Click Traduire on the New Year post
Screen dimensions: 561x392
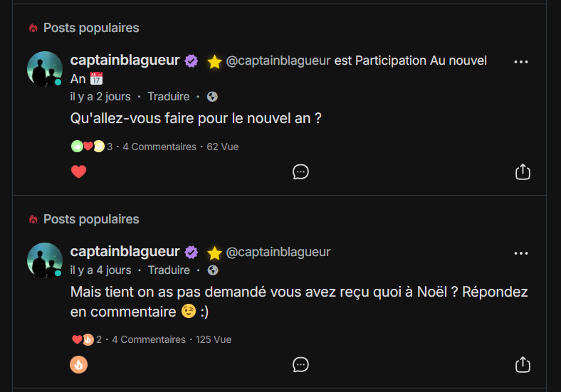point(169,97)
